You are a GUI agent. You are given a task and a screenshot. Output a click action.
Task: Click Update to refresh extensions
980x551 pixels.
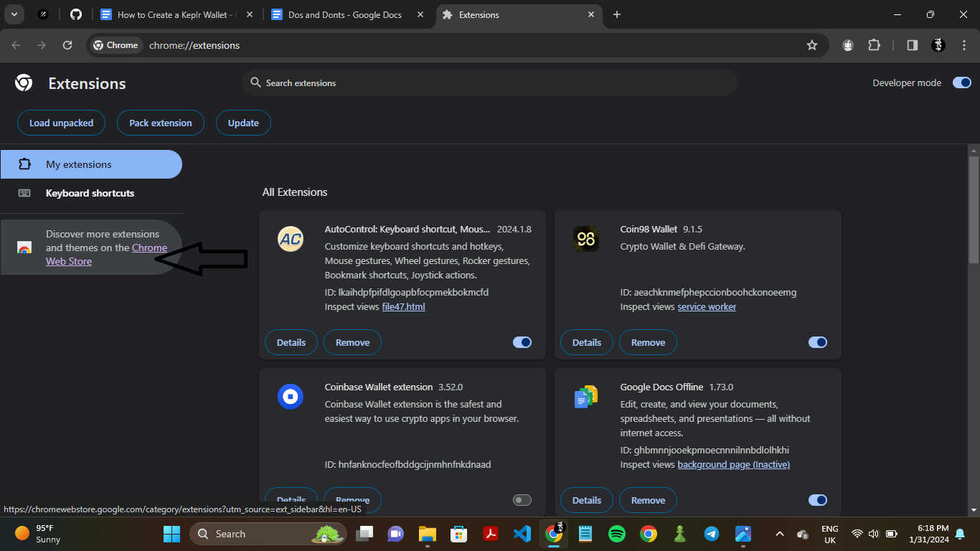(243, 123)
